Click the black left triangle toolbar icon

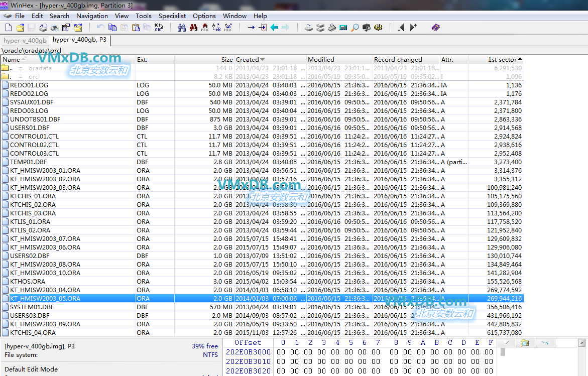point(401,28)
